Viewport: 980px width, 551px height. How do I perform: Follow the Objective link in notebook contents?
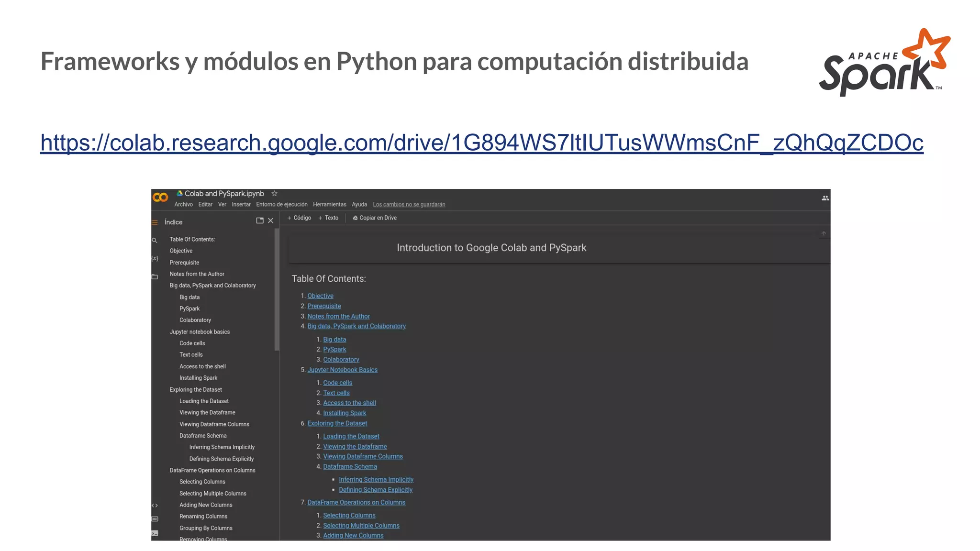pos(321,296)
